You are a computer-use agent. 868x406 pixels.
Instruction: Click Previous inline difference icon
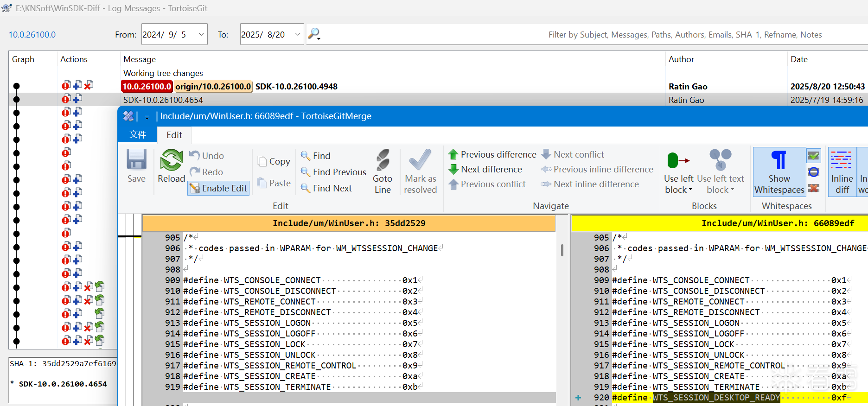(546, 169)
